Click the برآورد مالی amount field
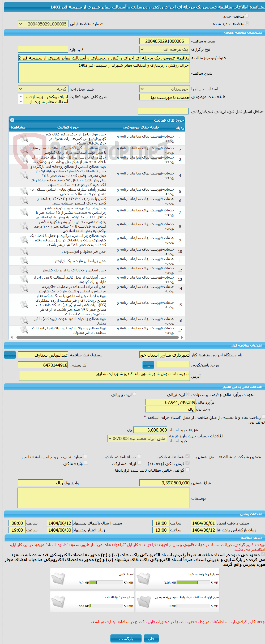265x644 pixels. 170,402
